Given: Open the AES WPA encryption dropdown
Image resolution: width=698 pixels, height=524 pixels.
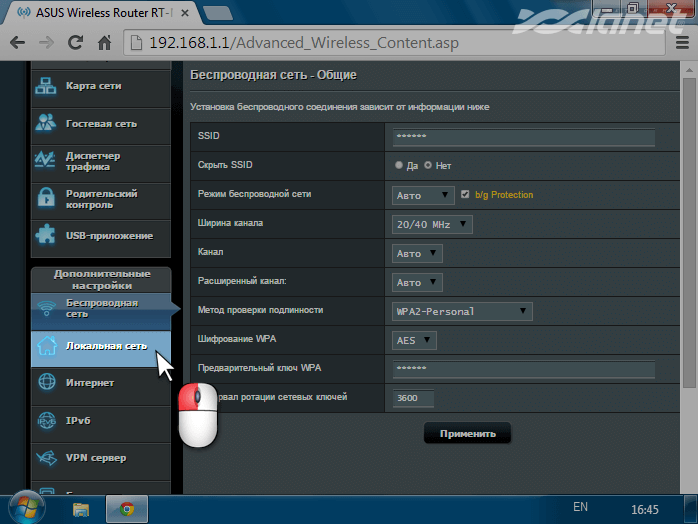Looking at the screenshot, I should 414,341.
